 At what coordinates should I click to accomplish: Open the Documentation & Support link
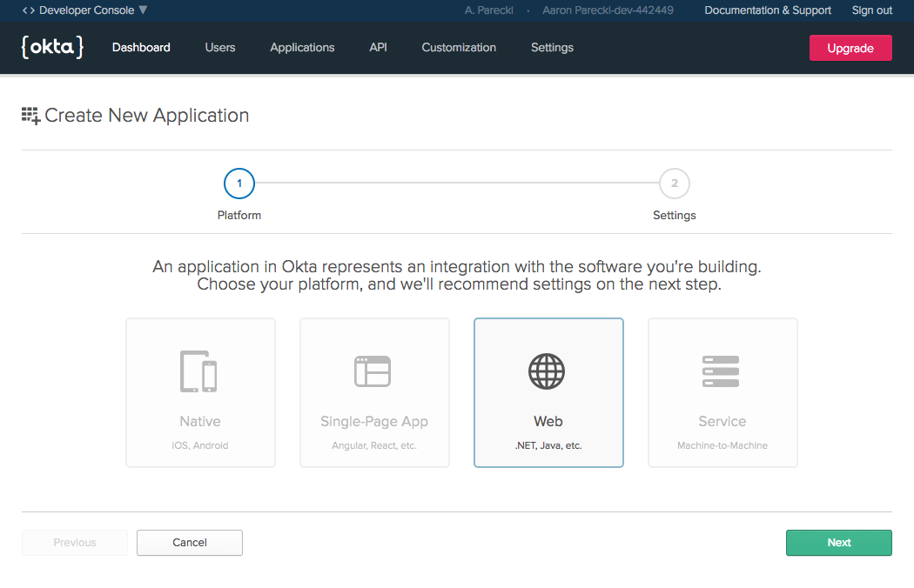[x=768, y=10]
